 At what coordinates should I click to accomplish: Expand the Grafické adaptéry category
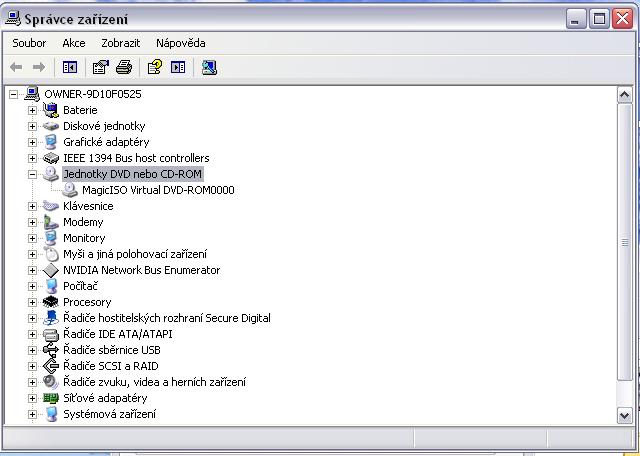(32, 142)
